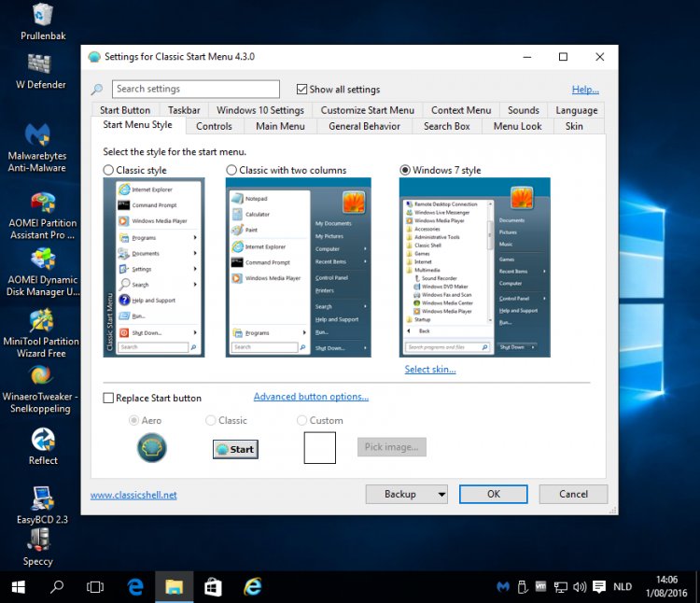Select the Classic style radio button
Screen dimensions: 700x603
[x=109, y=170]
